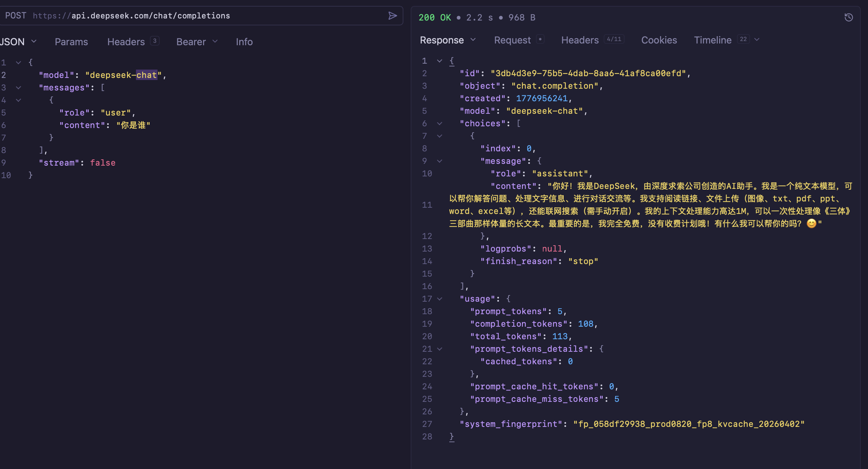Send the POST request with the arrow icon

tap(393, 16)
